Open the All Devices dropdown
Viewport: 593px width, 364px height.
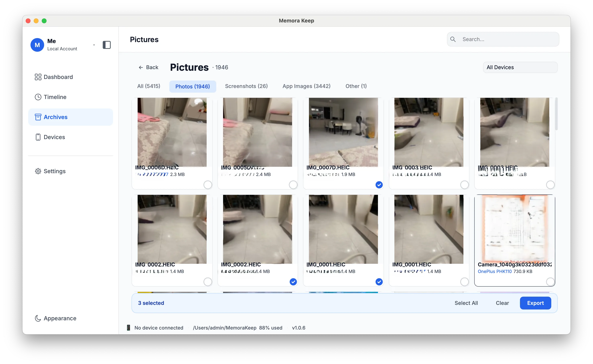click(520, 67)
